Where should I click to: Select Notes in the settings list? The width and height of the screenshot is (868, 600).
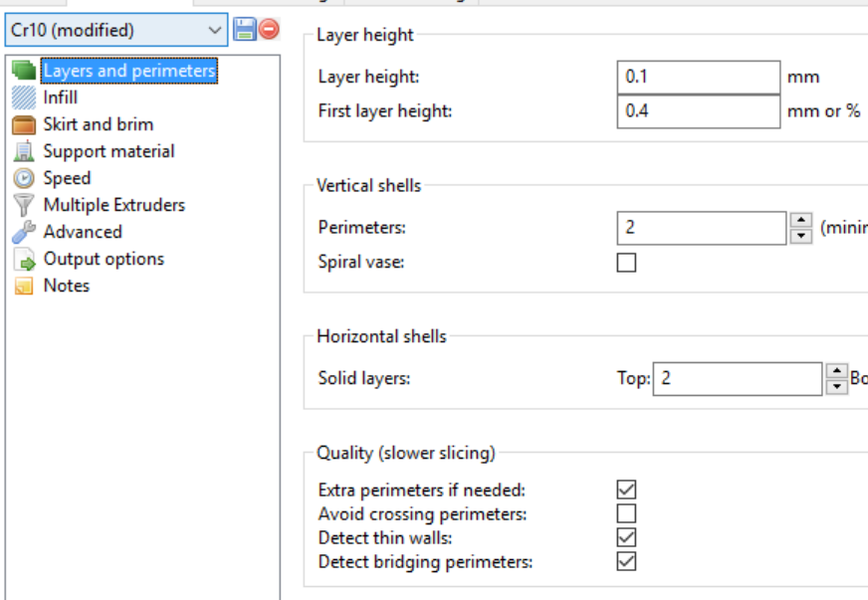[x=66, y=286]
